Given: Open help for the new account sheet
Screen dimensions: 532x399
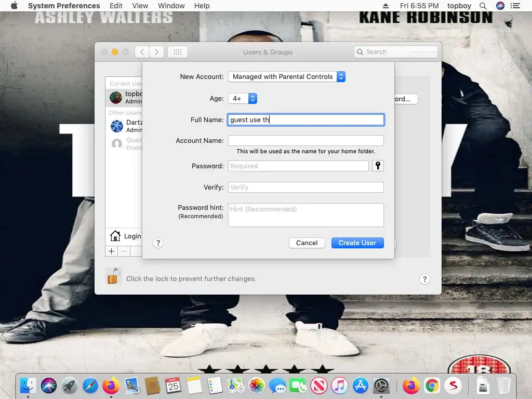Looking at the screenshot, I should pyautogui.click(x=158, y=243).
